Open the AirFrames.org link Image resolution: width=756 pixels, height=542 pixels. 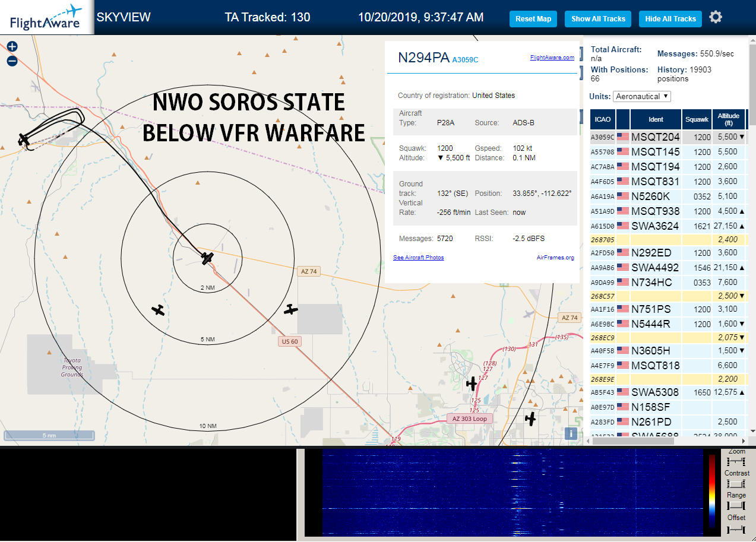pos(555,258)
